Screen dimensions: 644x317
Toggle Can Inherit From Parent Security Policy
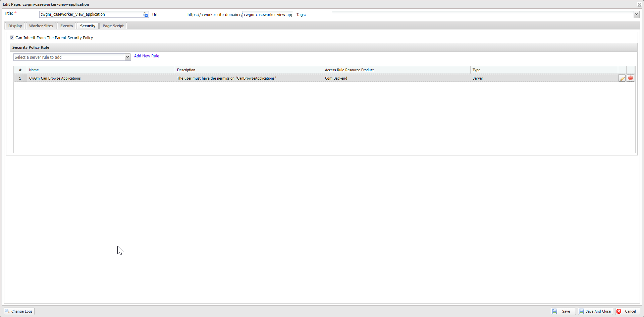pos(12,38)
